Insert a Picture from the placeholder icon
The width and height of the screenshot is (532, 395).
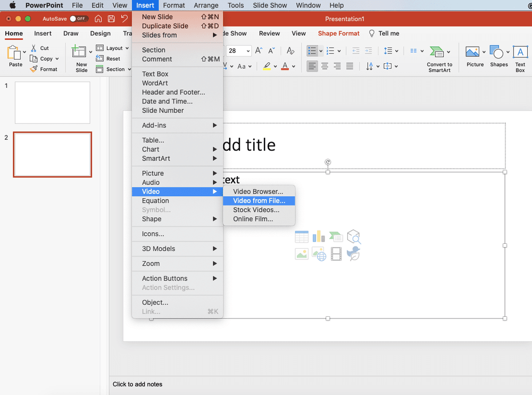[x=301, y=254]
